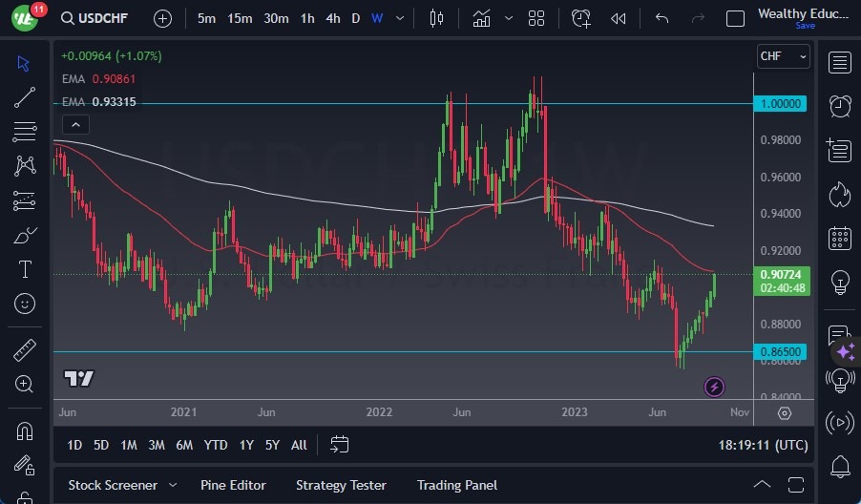Start bar replay mode
The image size is (861, 504).
click(x=619, y=19)
